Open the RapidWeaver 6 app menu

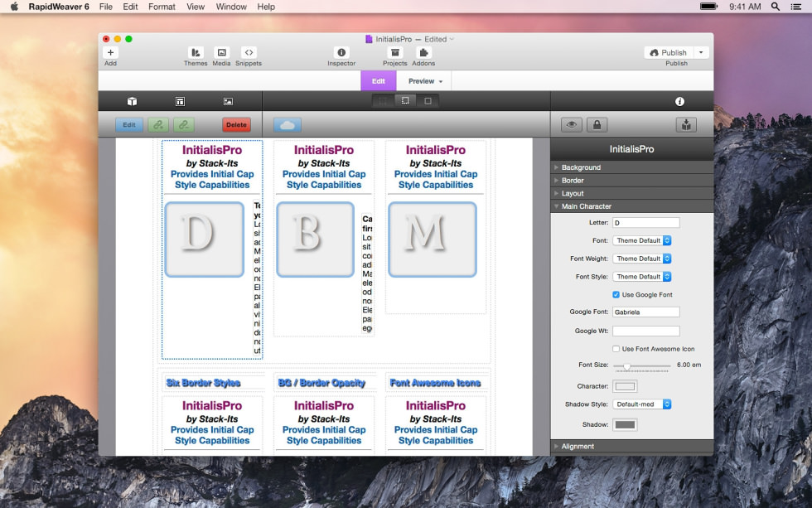tap(59, 7)
